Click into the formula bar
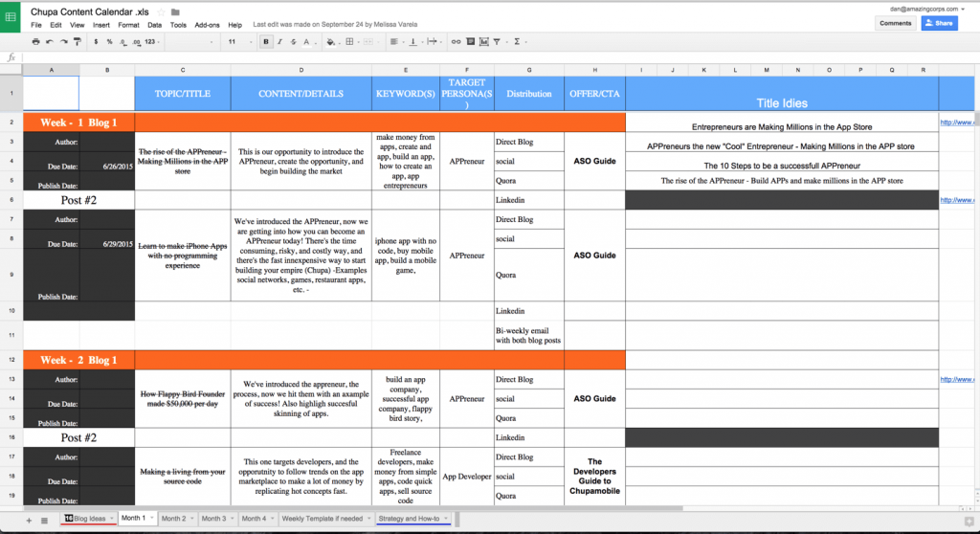 pyautogui.click(x=500, y=57)
